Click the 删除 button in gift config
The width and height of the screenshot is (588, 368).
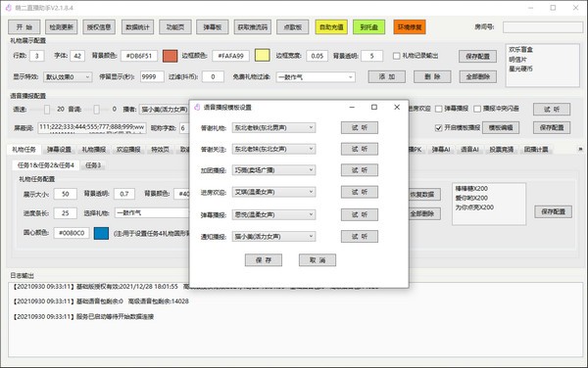tap(432, 76)
